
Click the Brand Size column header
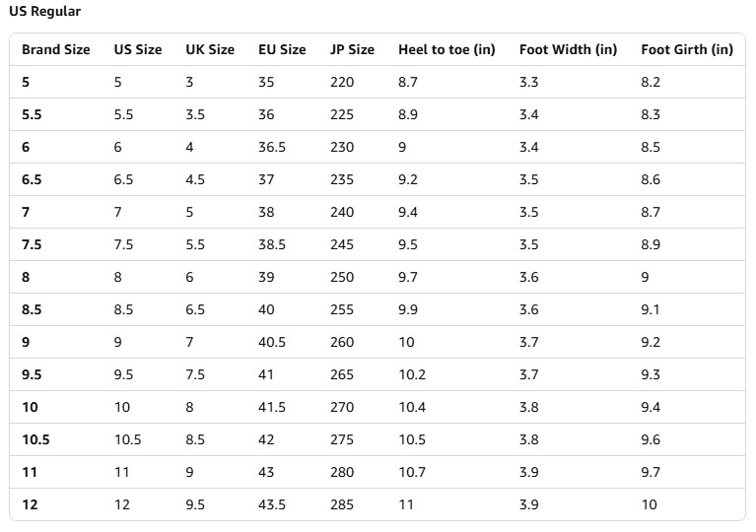[56, 49]
